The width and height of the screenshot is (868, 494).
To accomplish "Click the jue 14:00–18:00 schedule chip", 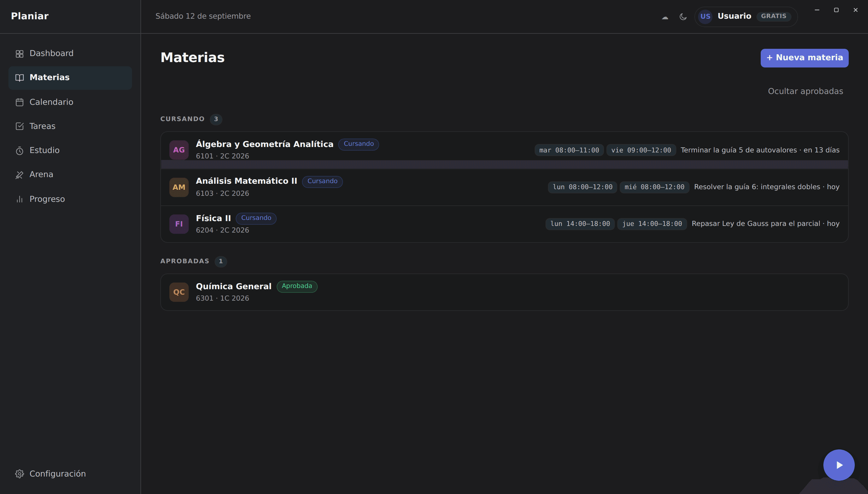I will click(x=652, y=224).
